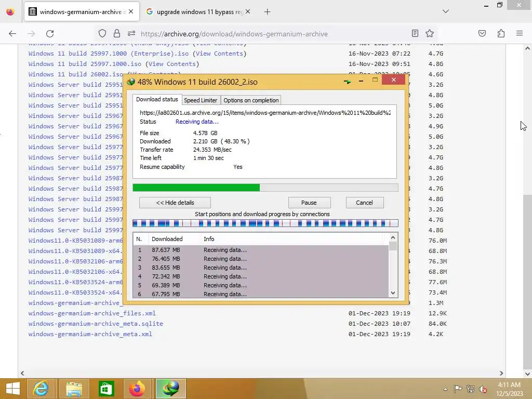532x399 pixels.
Task: Cancel the ISO download
Action: [x=364, y=203]
